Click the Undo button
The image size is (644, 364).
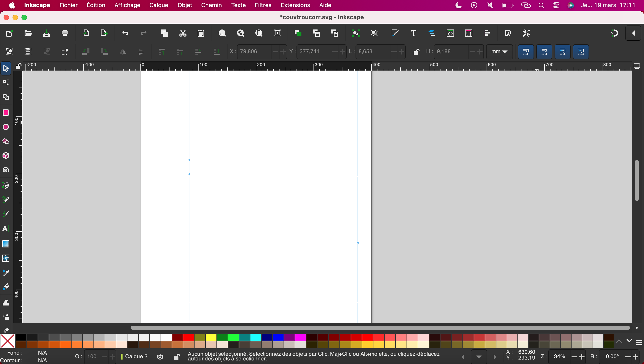pos(125,33)
